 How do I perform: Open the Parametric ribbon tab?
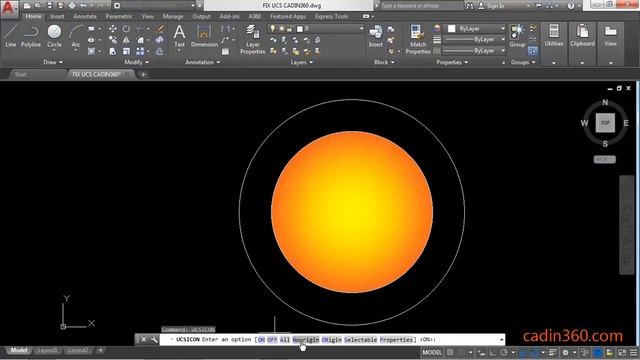119,16
